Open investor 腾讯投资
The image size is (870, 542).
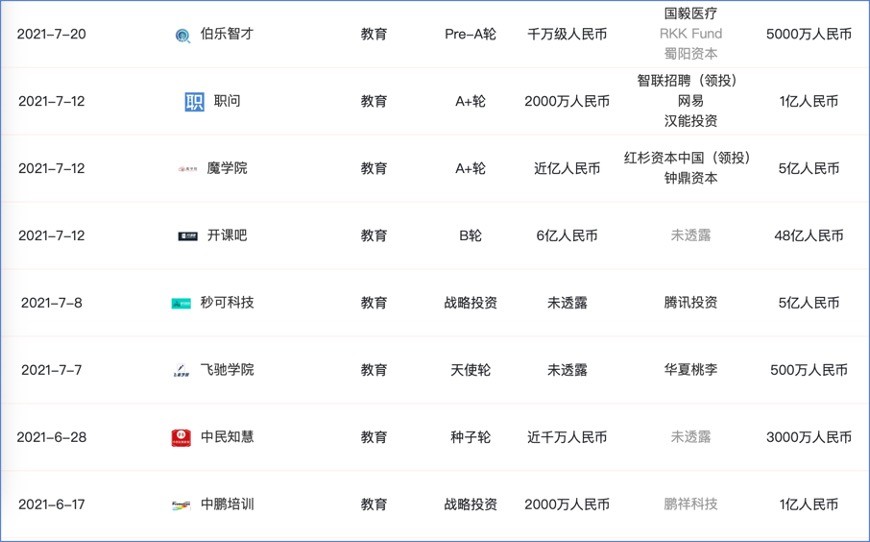(691, 303)
